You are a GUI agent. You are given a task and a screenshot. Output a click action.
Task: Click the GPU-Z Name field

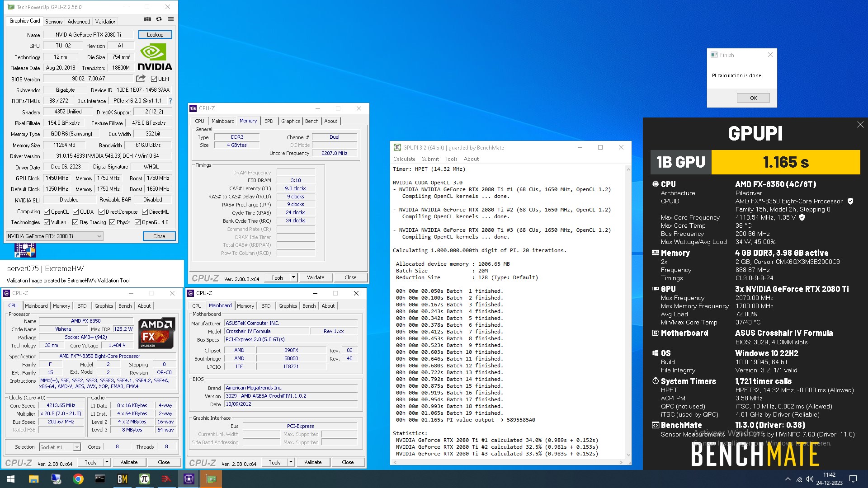point(88,35)
